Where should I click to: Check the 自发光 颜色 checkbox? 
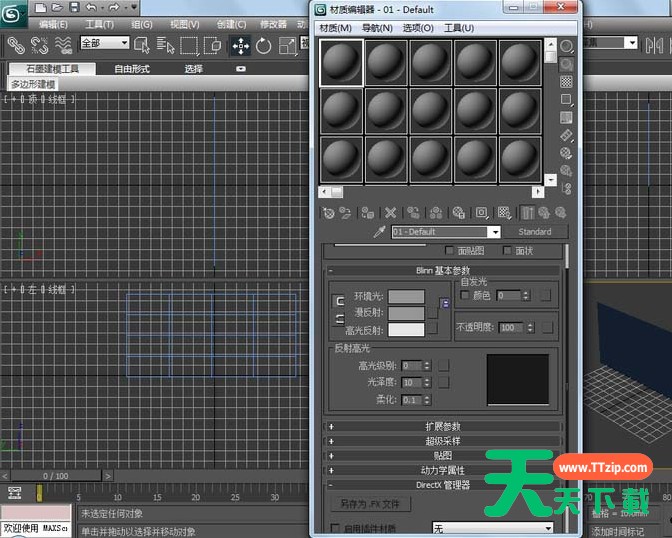465,295
